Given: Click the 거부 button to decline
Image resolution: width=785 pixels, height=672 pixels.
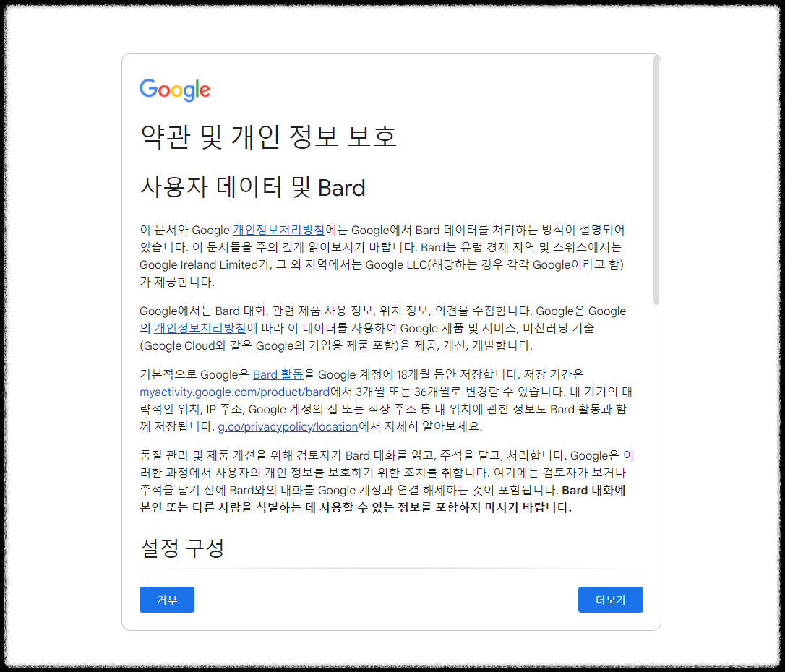Looking at the screenshot, I should (166, 600).
